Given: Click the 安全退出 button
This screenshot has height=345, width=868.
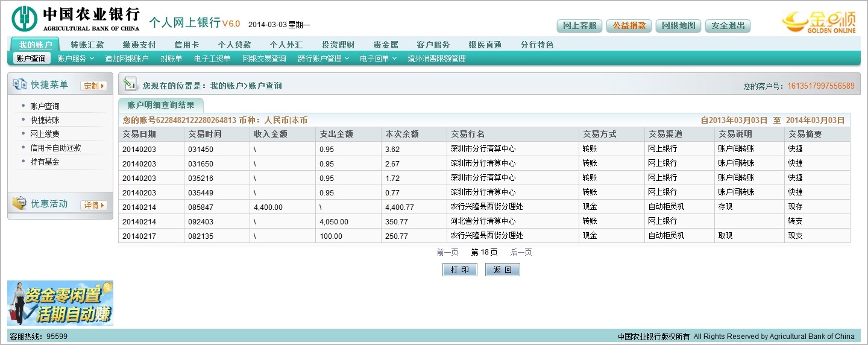Looking at the screenshot, I should coord(728,25).
